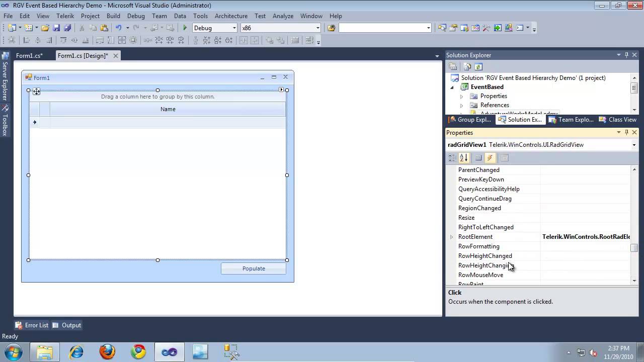The height and width of the screenshot is (362, 644).
Task: Click the Add New Item toolbar icon
Action: (29, 28)
